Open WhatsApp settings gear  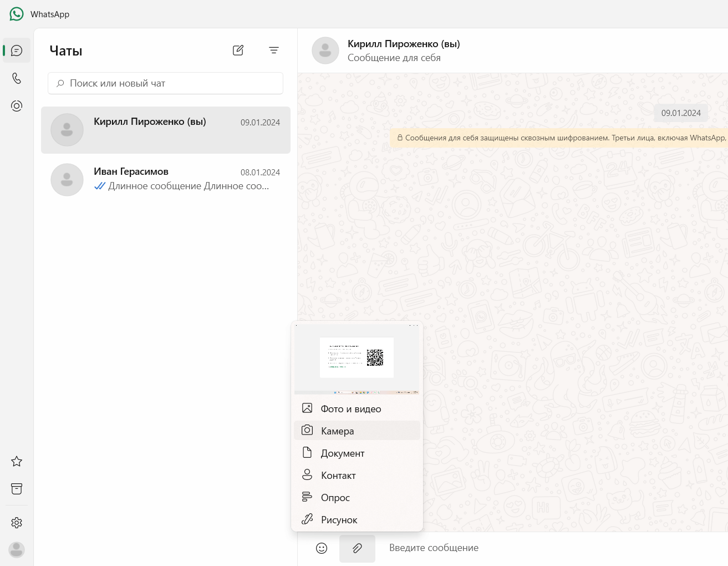pyautogui.click(x=17, y=523)
